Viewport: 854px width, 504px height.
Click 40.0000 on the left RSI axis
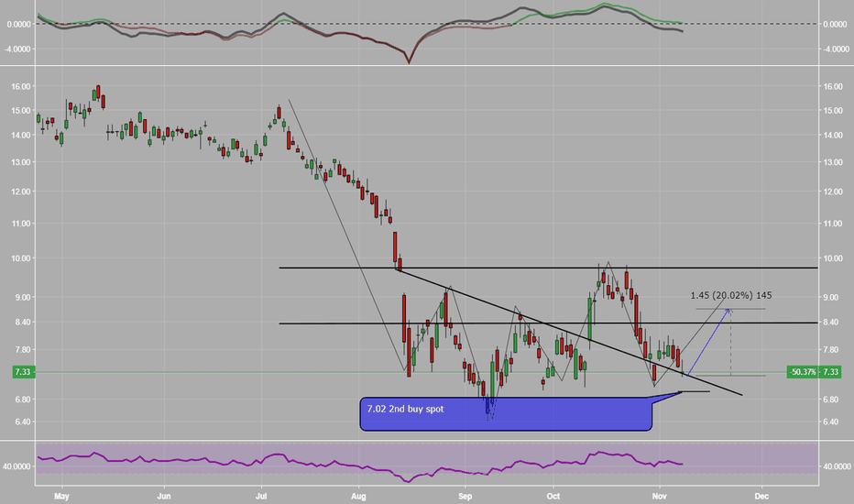[16, 467]
